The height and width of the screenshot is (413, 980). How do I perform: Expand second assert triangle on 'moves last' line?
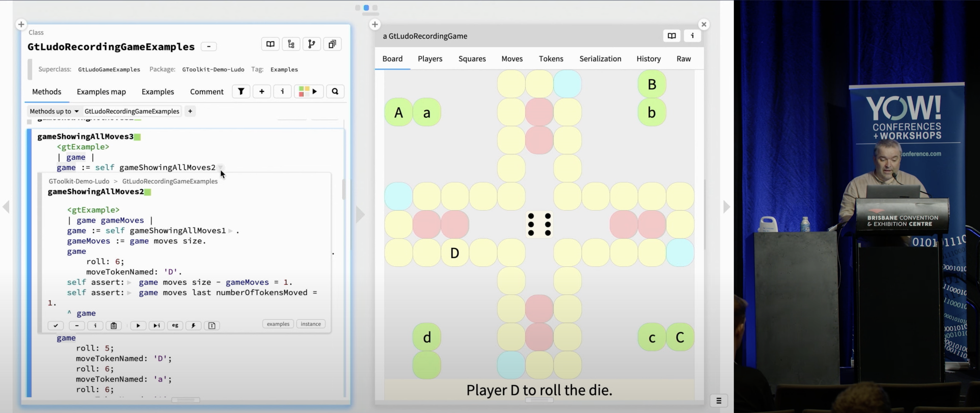129,293
